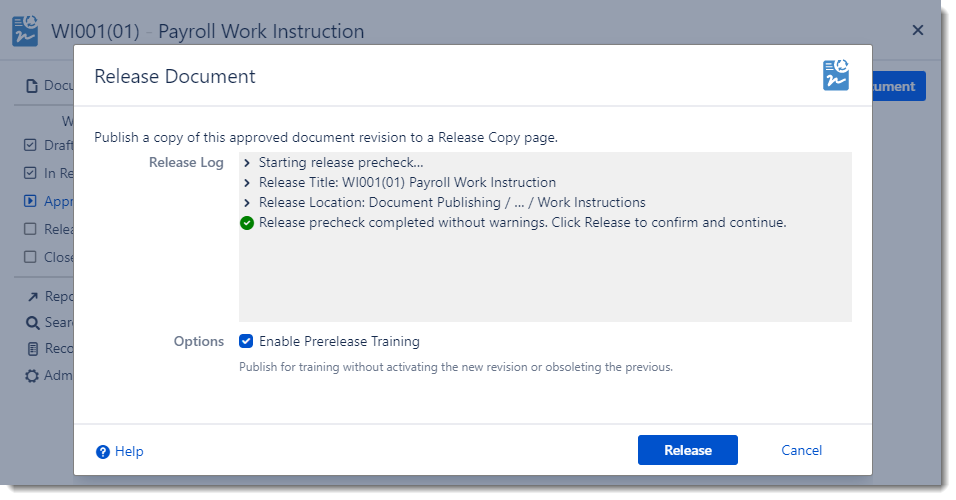The width and height of the screenshot is (956, 500).
Task: Click the Records clipboard icon in sidebar
Action: (32, 349)
